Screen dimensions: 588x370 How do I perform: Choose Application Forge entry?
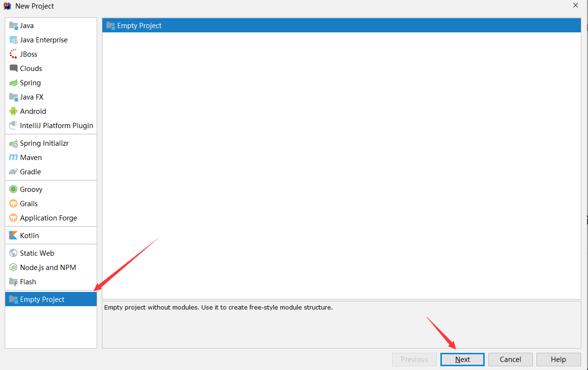(51, 218)
